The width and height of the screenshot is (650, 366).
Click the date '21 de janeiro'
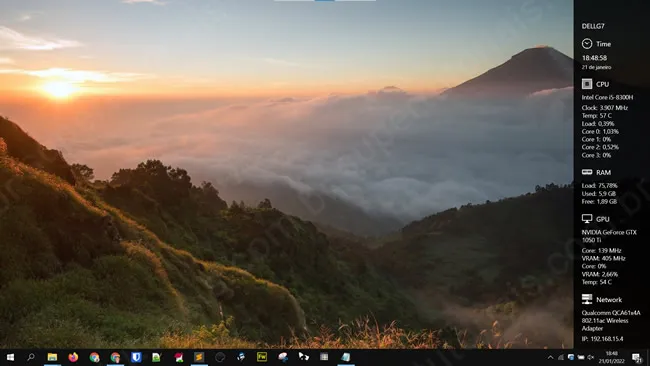(x=596, y=67)
